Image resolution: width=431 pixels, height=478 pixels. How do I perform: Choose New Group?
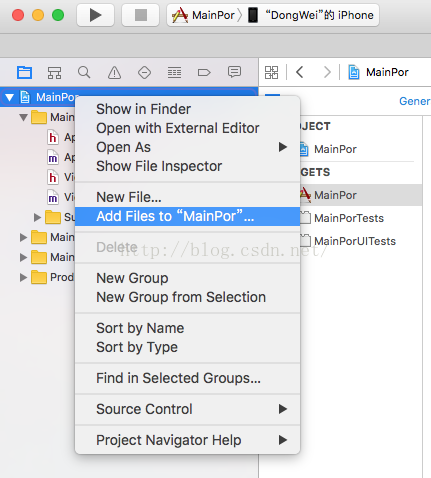point(187,278)
